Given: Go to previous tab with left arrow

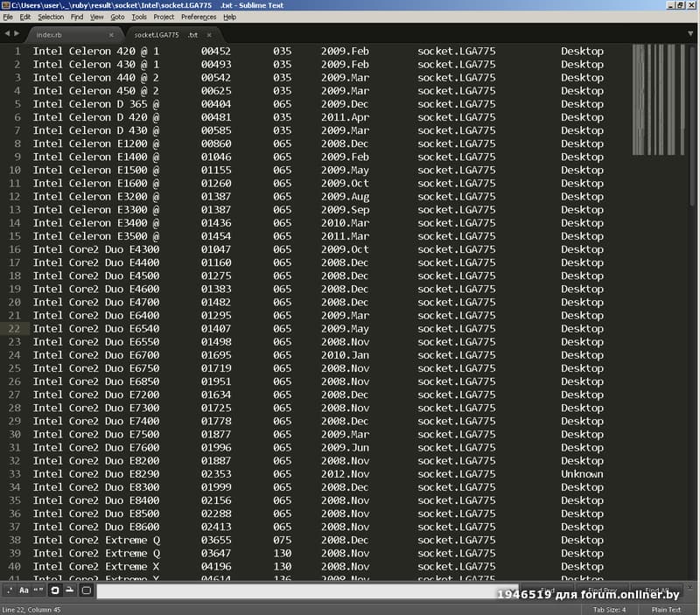Looking at the screenshot, I should pos(7,33).
